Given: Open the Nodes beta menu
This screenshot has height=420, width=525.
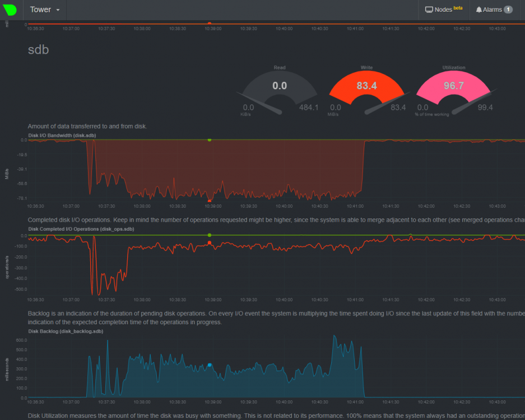Looking at the screenshot, I should pyautogui.click(x=444, y=10).
